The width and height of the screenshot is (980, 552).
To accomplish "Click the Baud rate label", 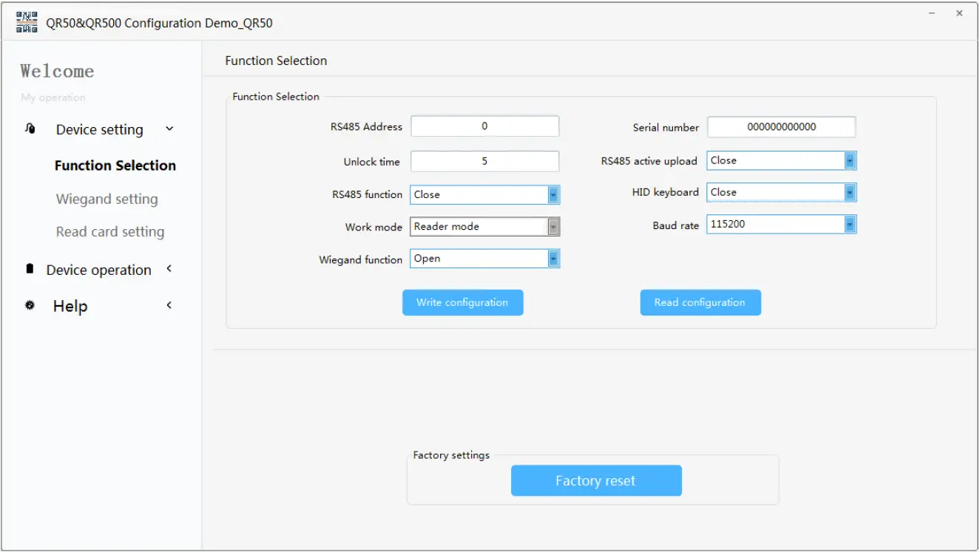I will 676,225.
